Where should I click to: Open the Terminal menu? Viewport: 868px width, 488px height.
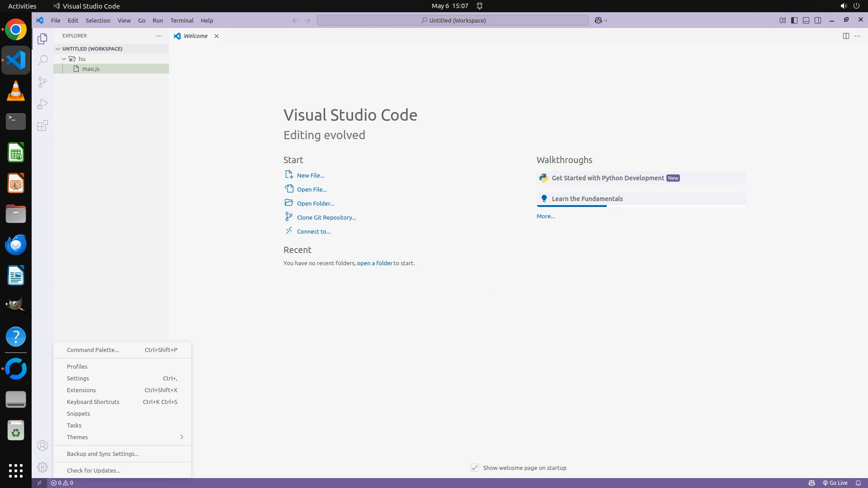coord(182,20)
